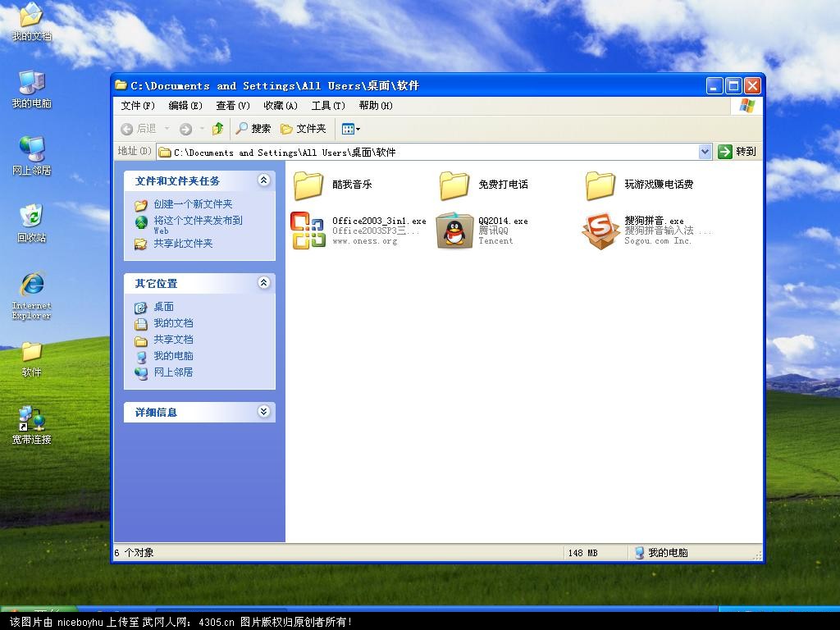
Task: Open the 查看(V) menu
Action: tap(233, 106)
